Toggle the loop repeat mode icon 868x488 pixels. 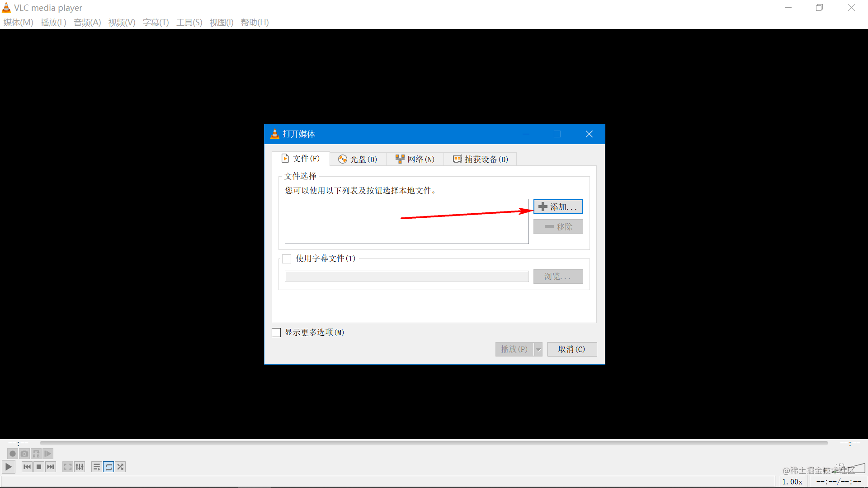(108, 467)
